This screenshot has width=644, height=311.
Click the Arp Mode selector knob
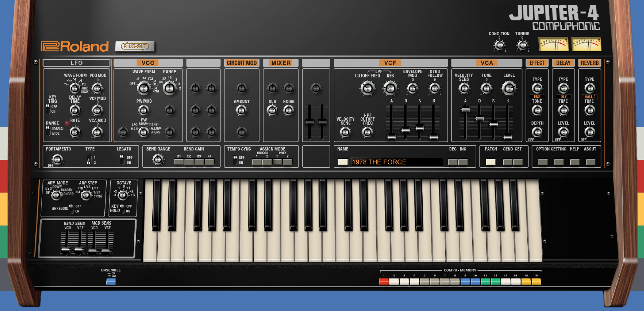click(x=56, y=195)
